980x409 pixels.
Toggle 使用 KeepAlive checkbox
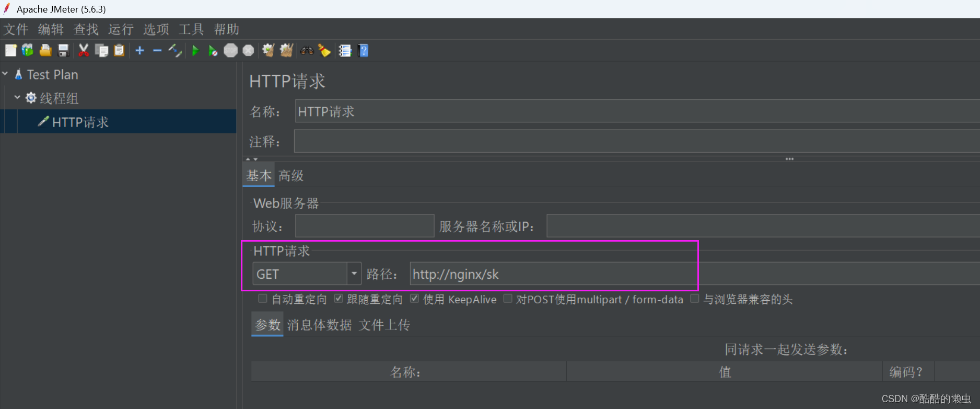pyautogui.click(x=414, y=299)
